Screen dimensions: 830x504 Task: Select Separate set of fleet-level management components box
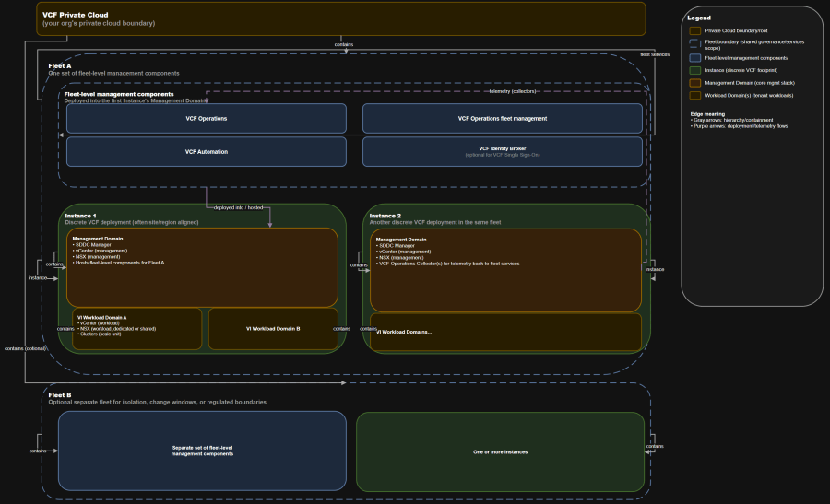(x=202, y=451)
